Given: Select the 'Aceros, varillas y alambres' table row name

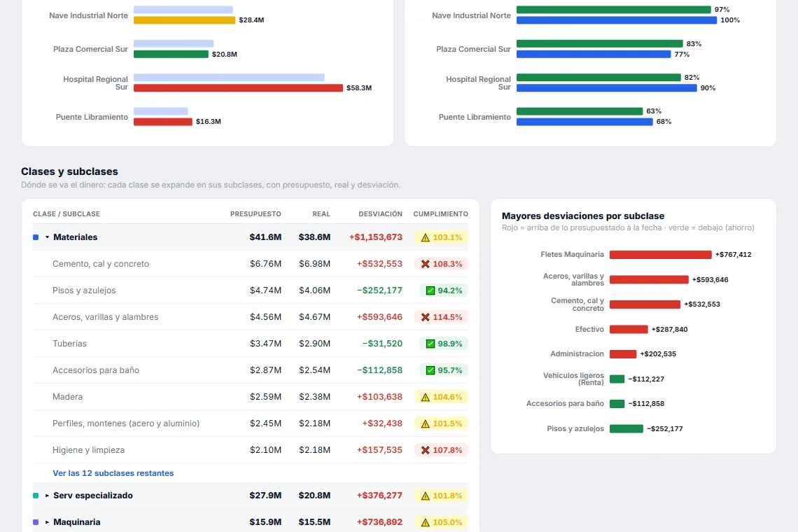Looking at the screenshot, I should (105, 316).
